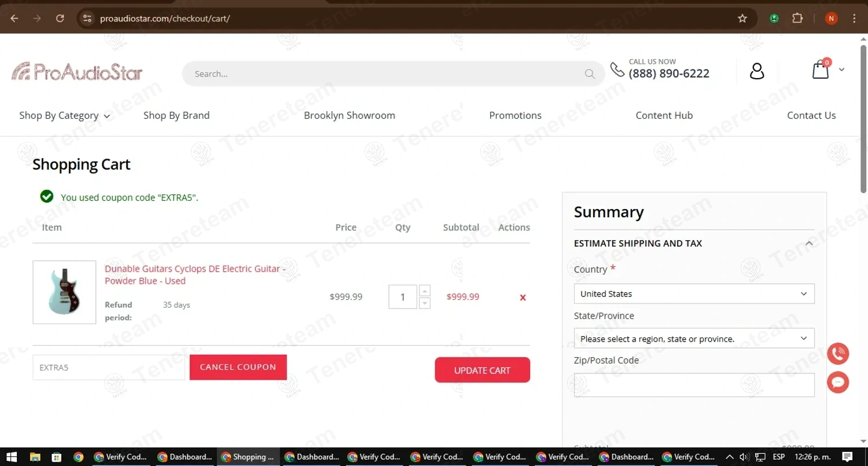Open the browser extensions puzzle icon
Image resolution: width=868 pixels, height=466 pixels.
[x=797, y=19]
